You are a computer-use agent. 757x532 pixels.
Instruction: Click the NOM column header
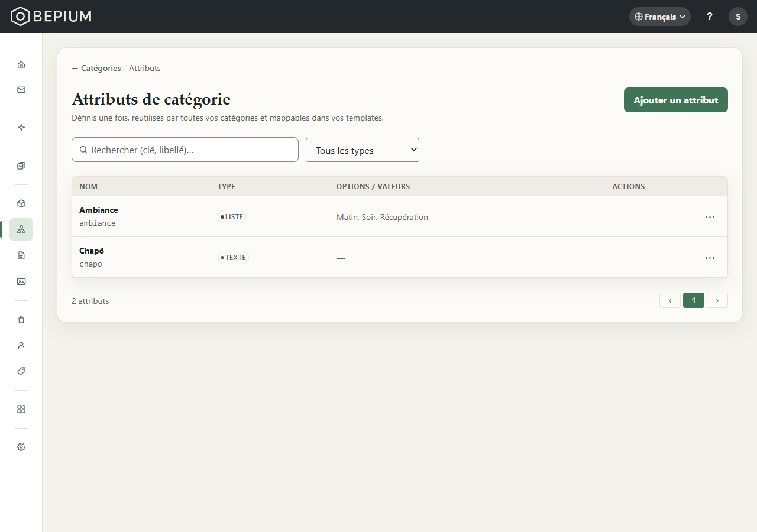click(89, 186)
